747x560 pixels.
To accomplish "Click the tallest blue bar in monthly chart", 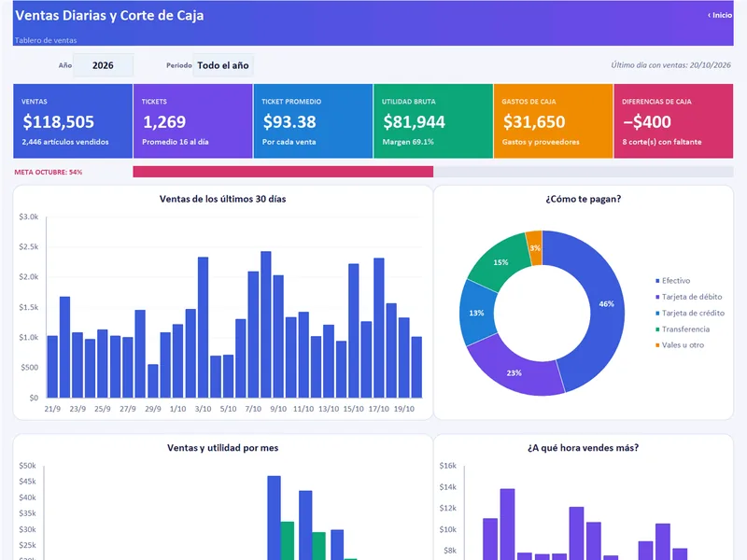I will pos(274,518).
